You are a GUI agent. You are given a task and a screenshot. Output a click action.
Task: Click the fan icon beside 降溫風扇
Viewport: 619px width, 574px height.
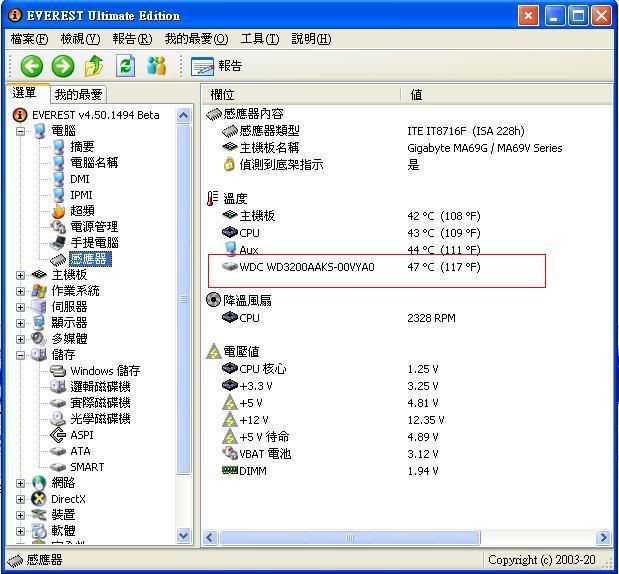213,300
